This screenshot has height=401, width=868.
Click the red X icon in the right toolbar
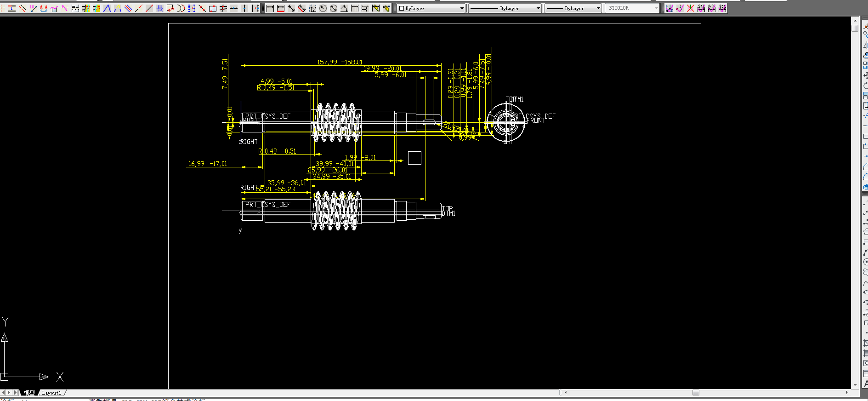pyautogui.click(x=690, y=8)
